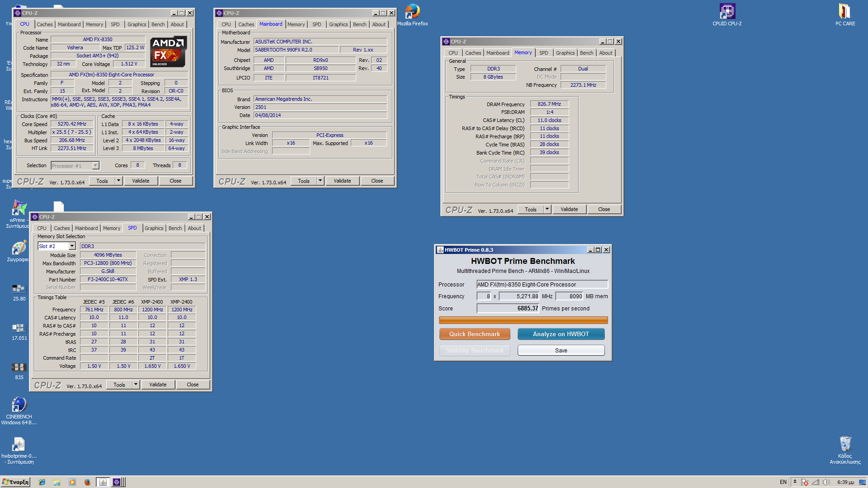Click Close button in Memory window

(x=604, y=209)
